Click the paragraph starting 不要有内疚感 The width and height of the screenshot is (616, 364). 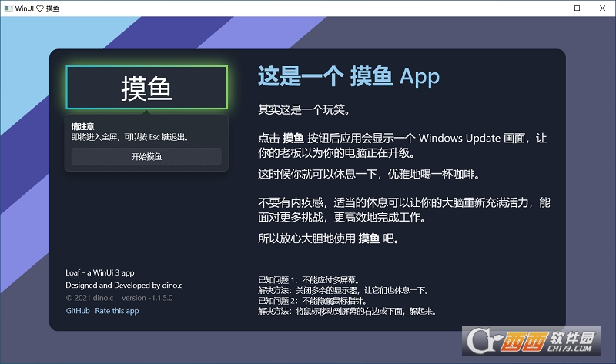403,209
